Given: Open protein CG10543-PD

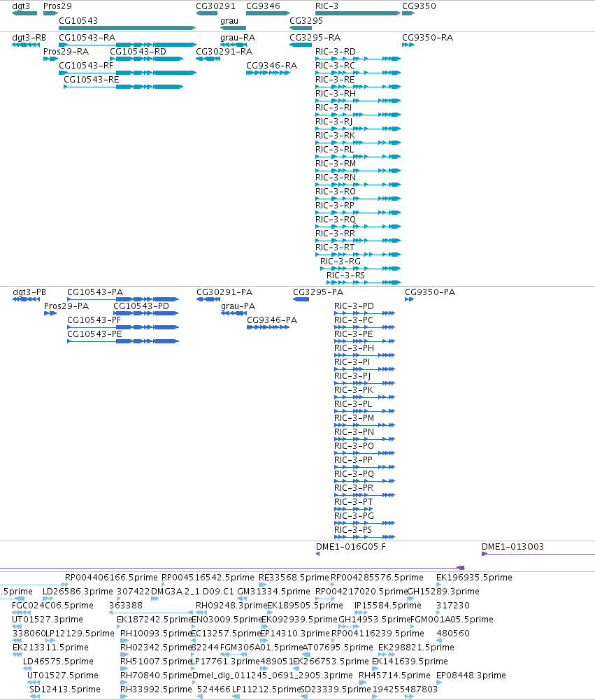Looking at the screenshot, I should (146, 313).
